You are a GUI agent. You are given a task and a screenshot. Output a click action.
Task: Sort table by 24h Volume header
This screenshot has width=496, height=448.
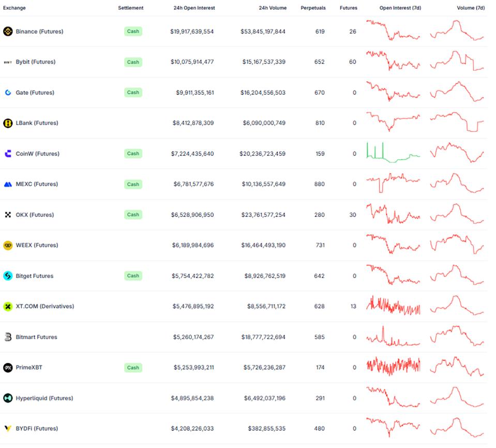click(273, 8)
